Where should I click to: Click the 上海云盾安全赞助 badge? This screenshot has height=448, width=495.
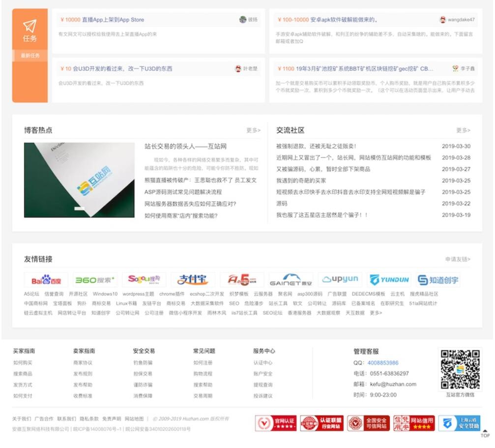461,424
